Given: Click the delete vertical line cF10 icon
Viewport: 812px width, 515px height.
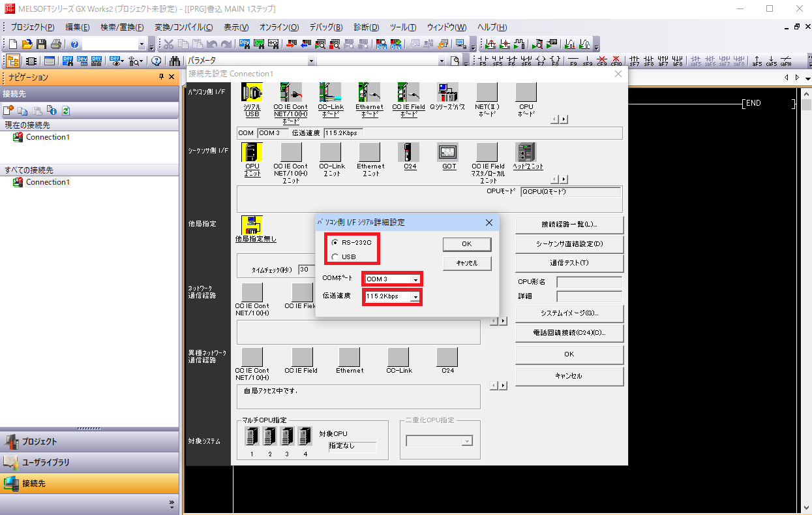Looking at the screenshot, I should pyautogui.click(x=616, y=61).
